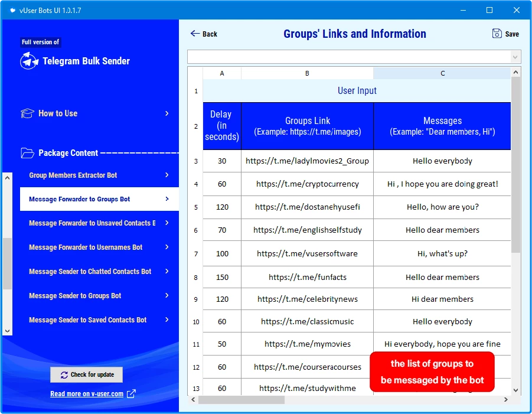Click the Save floppy disk icon
This screenshot has height=414, width=532.
point(497,33)
